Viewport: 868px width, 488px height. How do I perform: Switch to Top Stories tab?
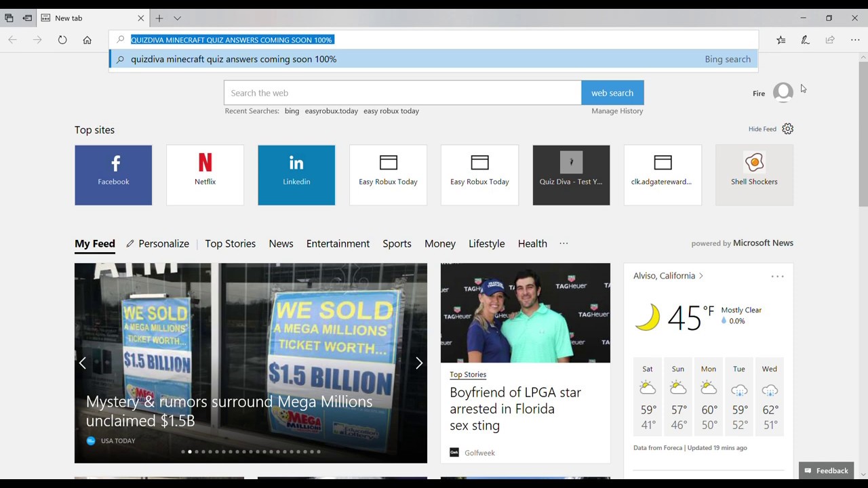coord(230,244)
